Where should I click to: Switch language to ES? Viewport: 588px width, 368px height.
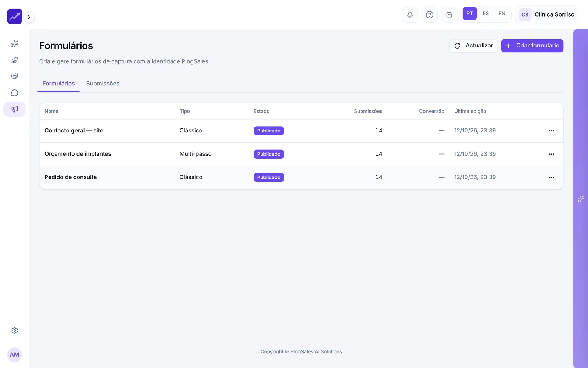tap(486, 14)
